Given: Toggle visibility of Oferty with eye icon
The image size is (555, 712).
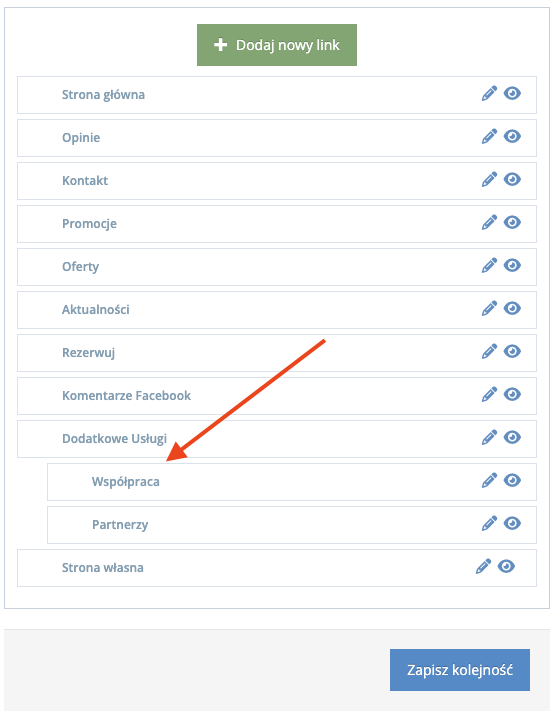Looking at the screenshot, I should click(512, 265).
